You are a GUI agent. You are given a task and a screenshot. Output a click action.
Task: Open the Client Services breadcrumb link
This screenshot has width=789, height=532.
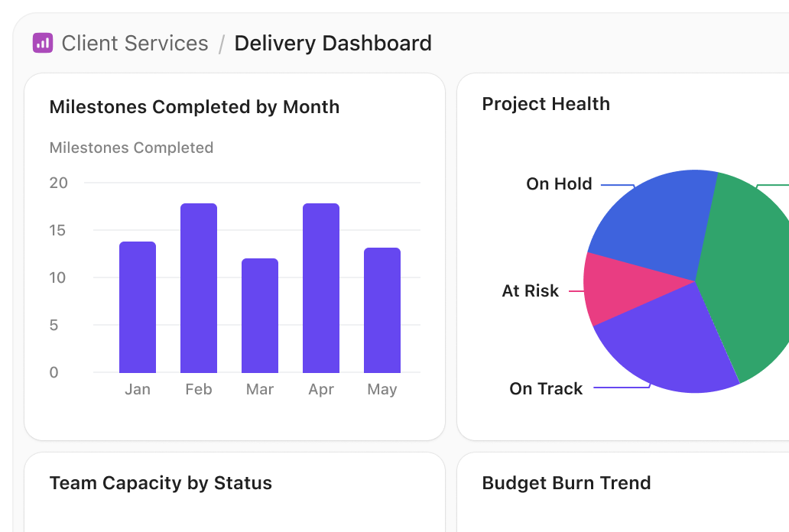(x=137, y=44)
